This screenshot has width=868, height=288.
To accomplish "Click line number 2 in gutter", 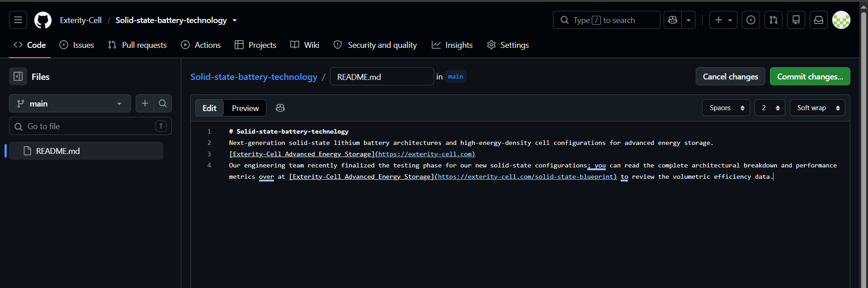I will (x=209, y=143).
